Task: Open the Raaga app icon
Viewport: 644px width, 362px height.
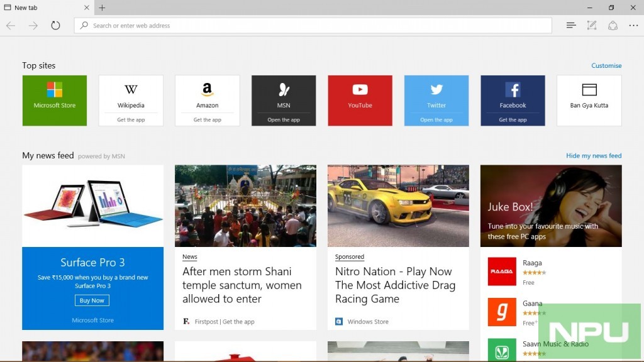Action: point(502,271)
